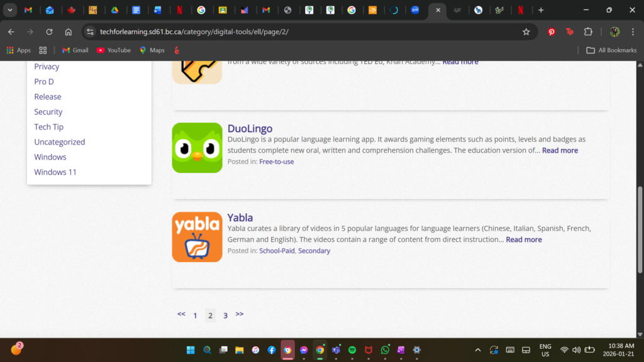Click the DuoLingo green owl app icon

click(x=197, y=148)
